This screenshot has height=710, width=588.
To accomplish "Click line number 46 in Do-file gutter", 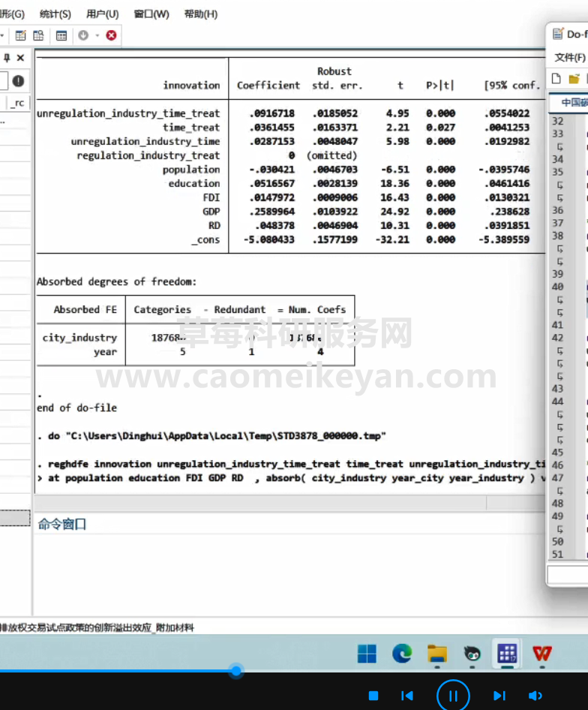I will point(558,465).
